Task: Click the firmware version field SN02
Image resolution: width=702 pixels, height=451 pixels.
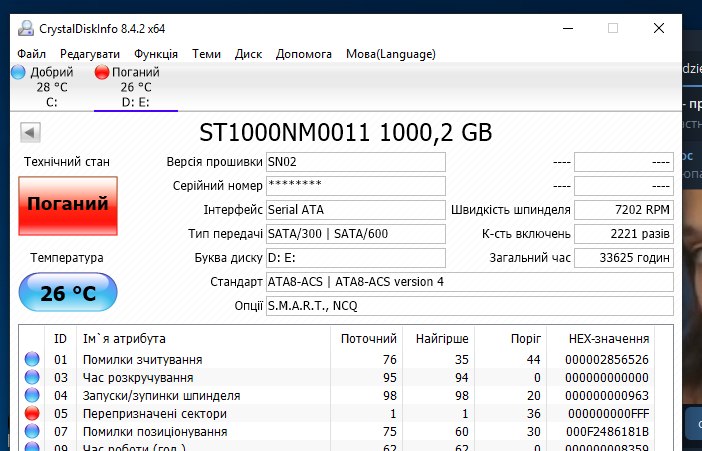Action: click(356, 162)
